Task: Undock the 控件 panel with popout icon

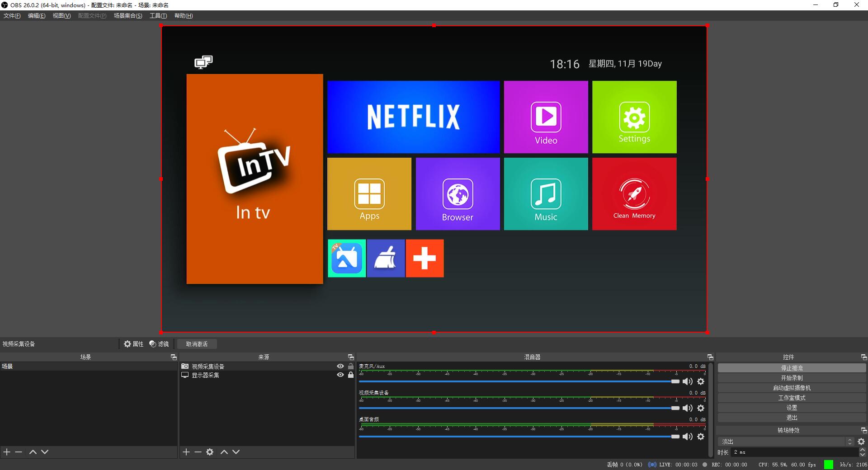Action: [x=863, y=357]
